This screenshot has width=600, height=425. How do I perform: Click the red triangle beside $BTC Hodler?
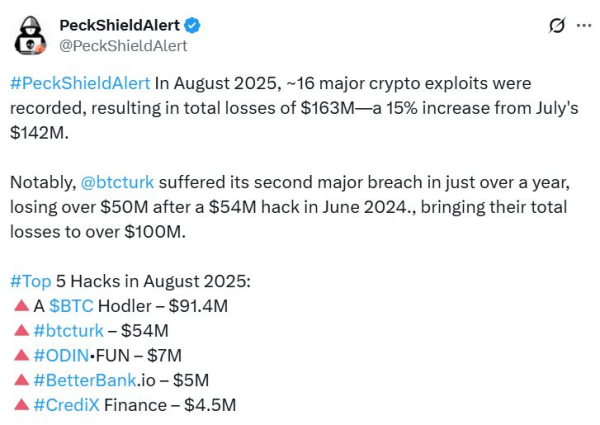21,306
